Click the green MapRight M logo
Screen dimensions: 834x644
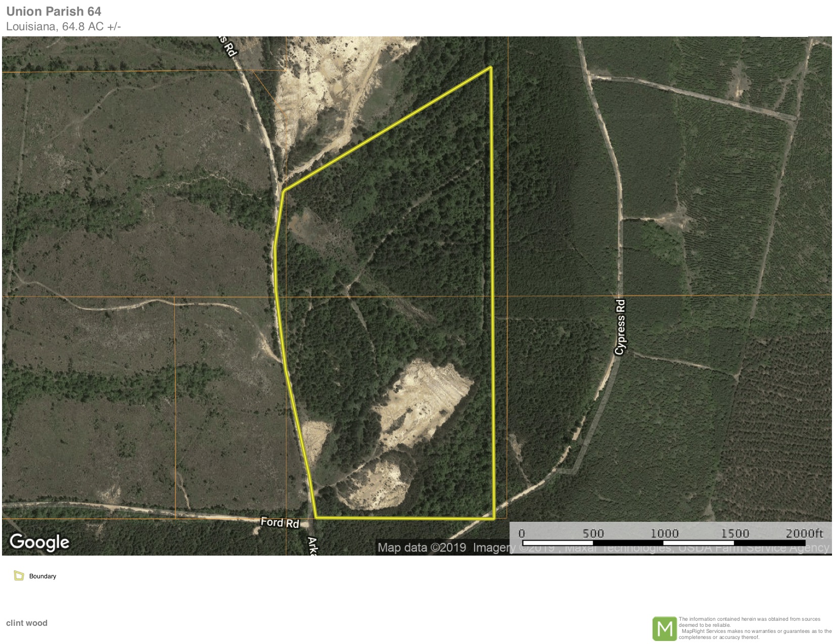pyautogui.click(x=664, y=628)
